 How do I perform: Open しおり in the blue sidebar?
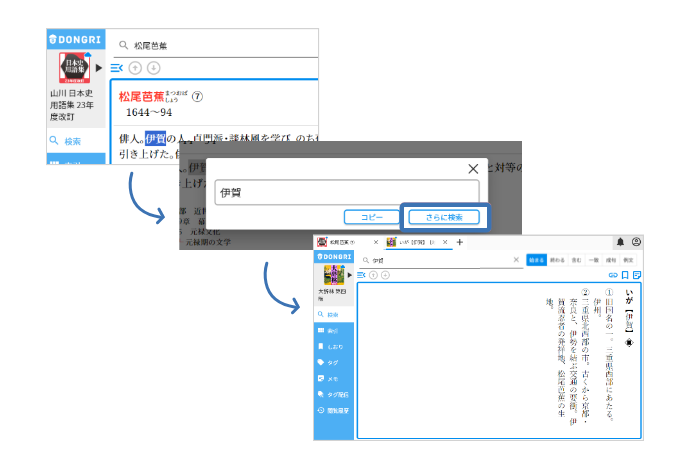334,347
